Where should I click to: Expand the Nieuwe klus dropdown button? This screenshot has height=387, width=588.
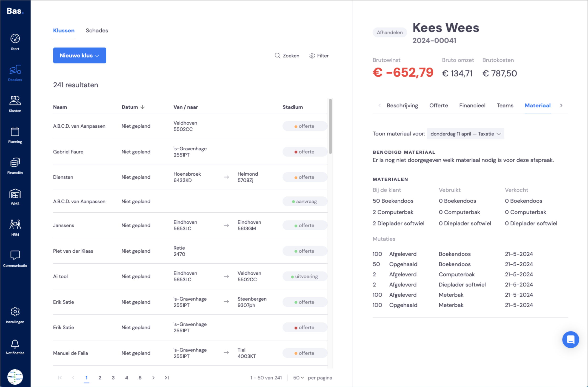tap(80, 55)
